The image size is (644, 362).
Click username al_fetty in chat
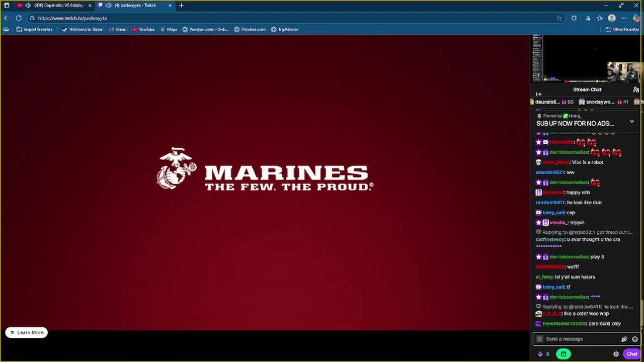pyautogui.click(x=544, y=277)
